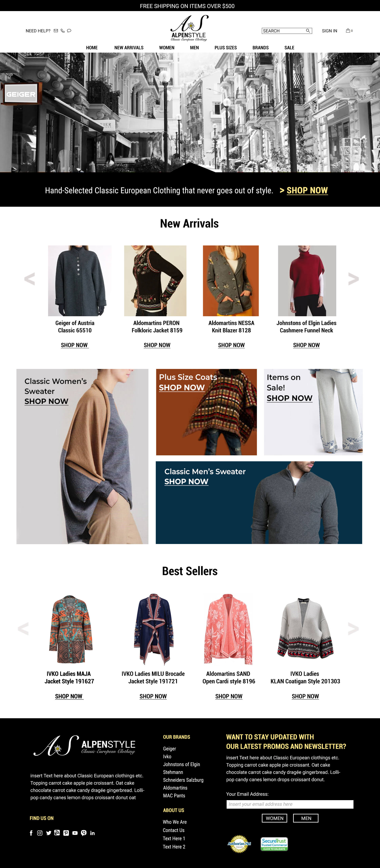Open the shopping bag cart icon
Screen dimensions: 380x868
point(348,31)
